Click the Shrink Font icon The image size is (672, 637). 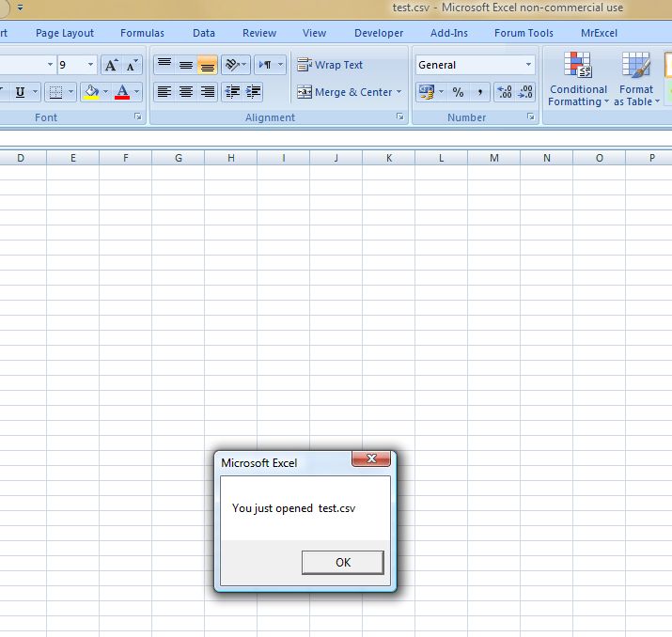coord(132,65)
